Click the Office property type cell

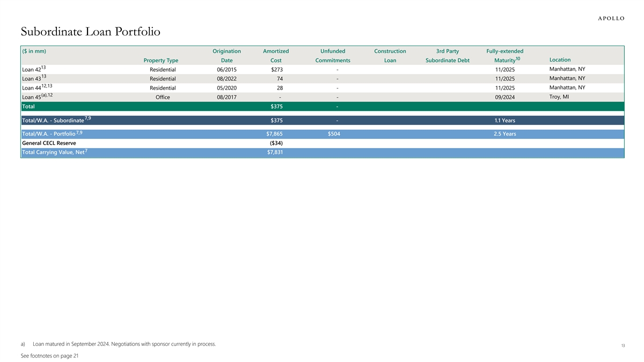(163, 97)
